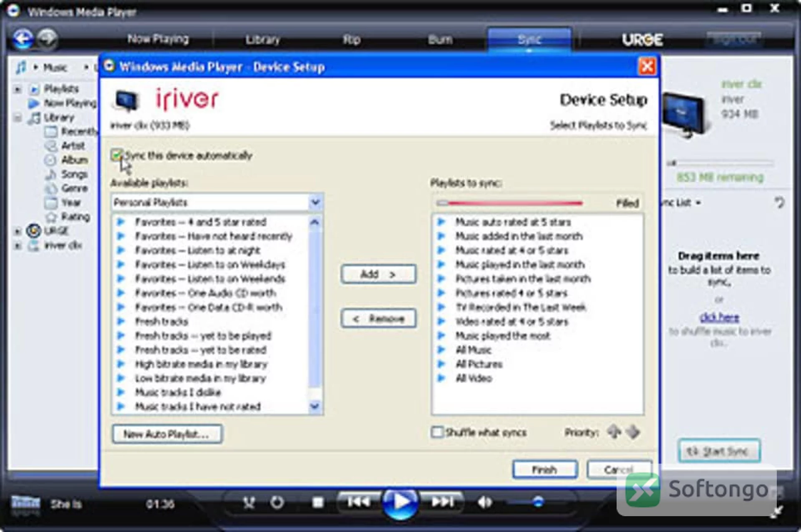
Task: Mute the volume speaker icon
Action: pos(484,503)
